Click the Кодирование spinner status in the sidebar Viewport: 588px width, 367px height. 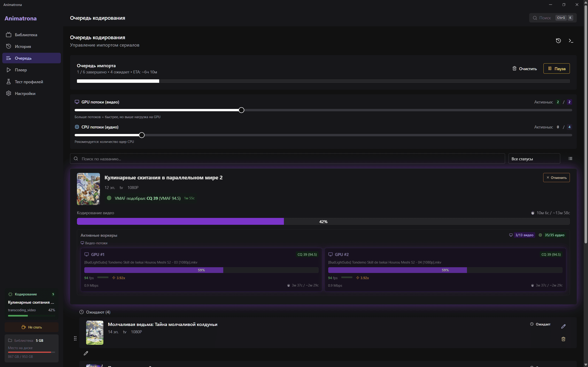click(26, 294)
